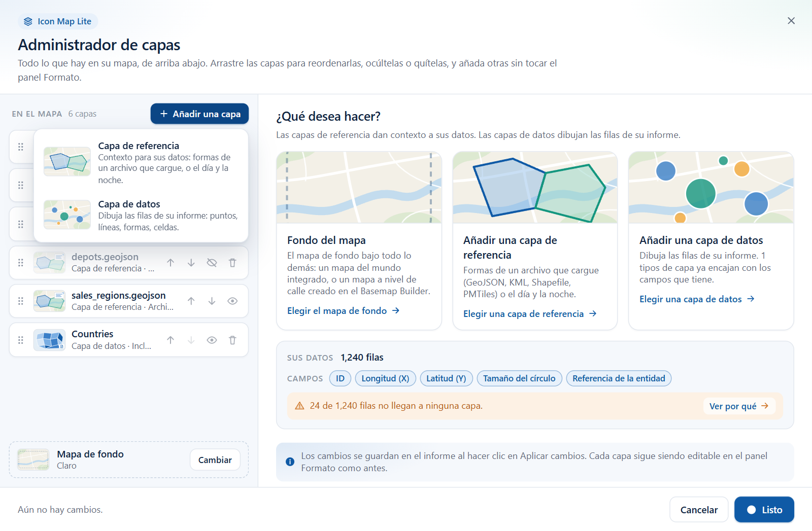The width and height of the screenshot is (812, 531).
Task: Select the Longitud (X) field chip
Action: (385, 378)
